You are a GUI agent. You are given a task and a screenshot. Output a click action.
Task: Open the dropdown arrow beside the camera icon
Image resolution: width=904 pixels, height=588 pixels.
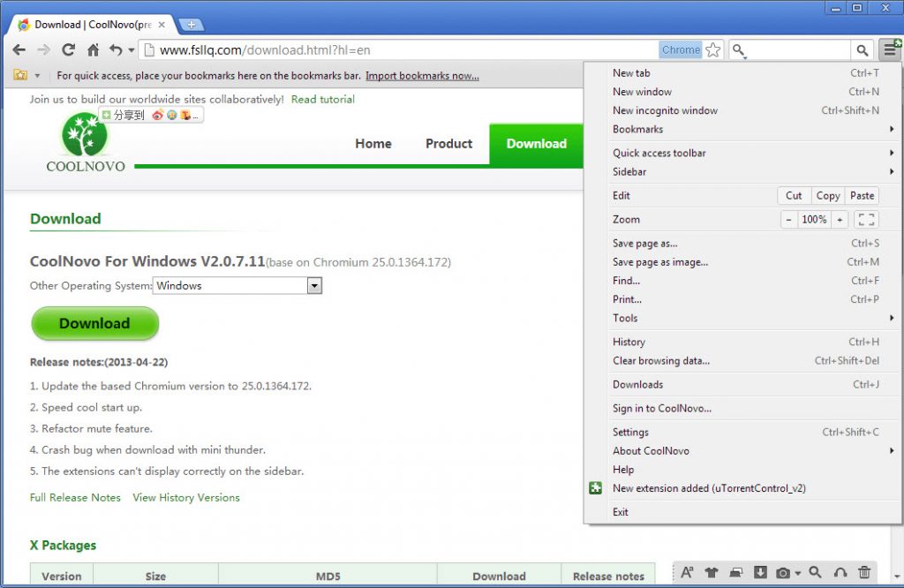(x=798, y=573)
